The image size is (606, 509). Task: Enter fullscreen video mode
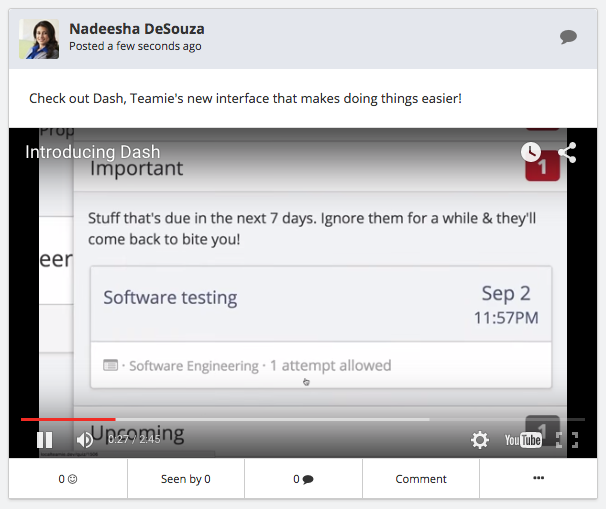pos(567,440)
